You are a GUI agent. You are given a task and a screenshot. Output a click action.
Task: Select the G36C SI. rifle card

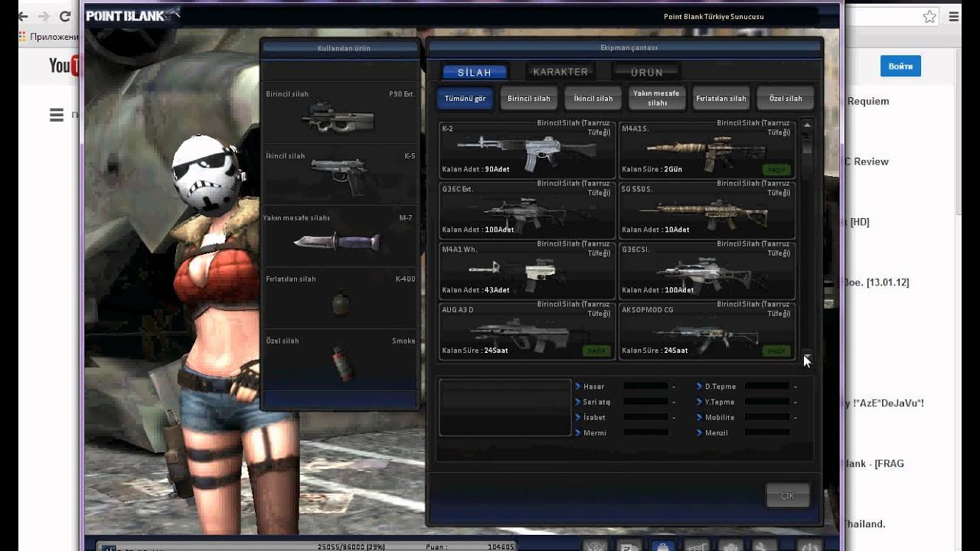point(707,271)
